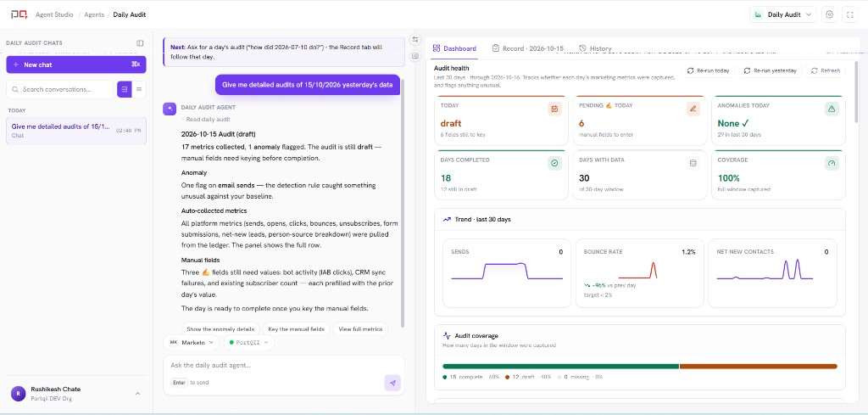Go to Agents breadcrumb
868x415 pixels.
click(x=94, y=15)
